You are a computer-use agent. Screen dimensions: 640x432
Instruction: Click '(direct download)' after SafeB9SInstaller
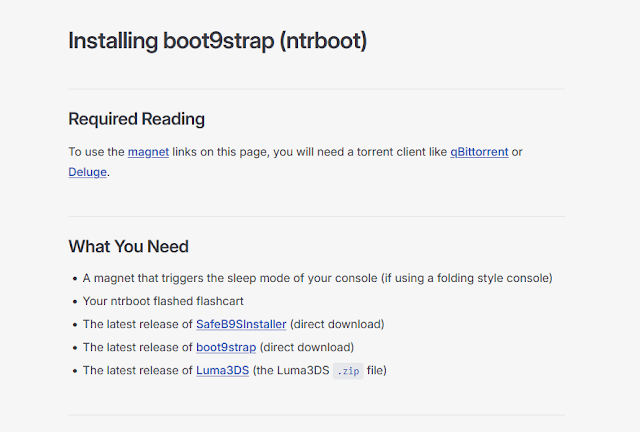coord(337,324)
